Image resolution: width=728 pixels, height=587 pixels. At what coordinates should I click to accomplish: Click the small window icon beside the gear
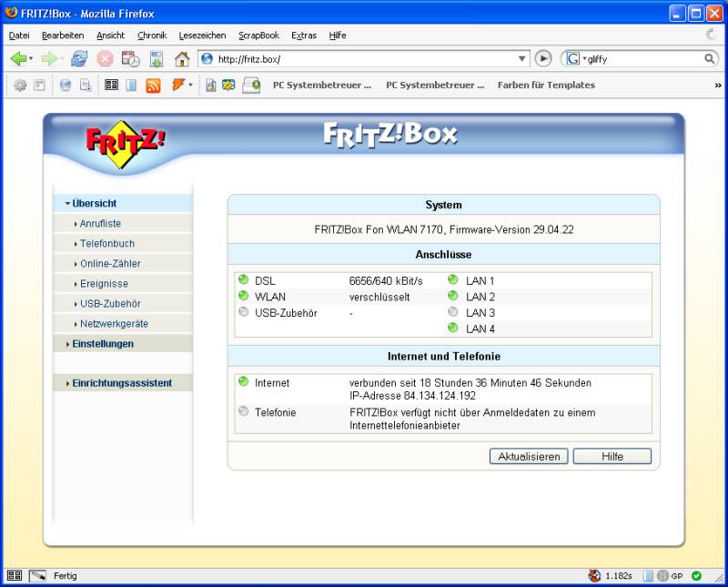pos(40,85)
